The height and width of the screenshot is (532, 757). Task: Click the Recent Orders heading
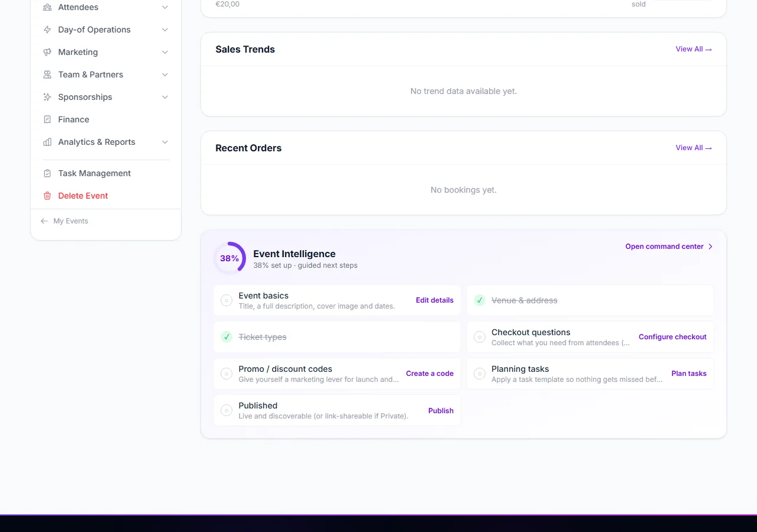tap(248, 148)
